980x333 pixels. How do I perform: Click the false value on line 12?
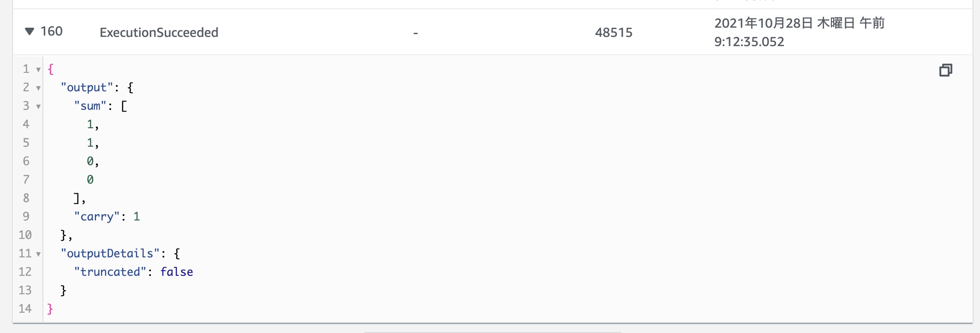tap(176, 272)
